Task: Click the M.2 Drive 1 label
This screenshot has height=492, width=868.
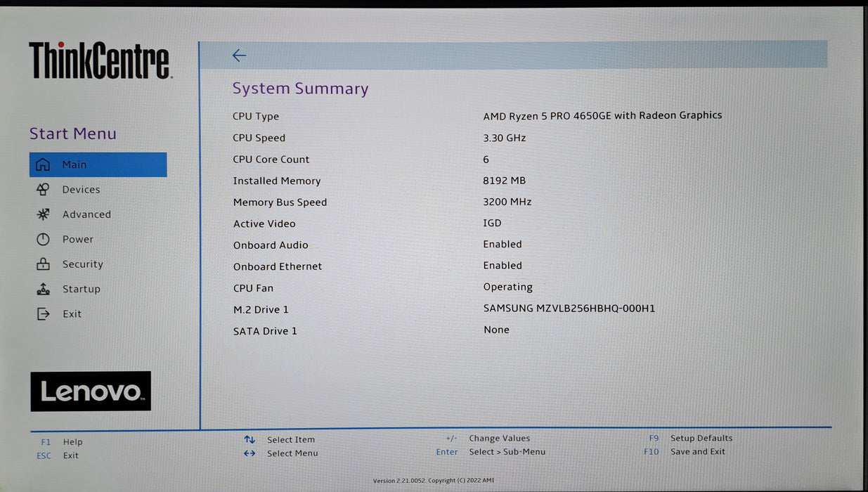Action: point(261,309)
